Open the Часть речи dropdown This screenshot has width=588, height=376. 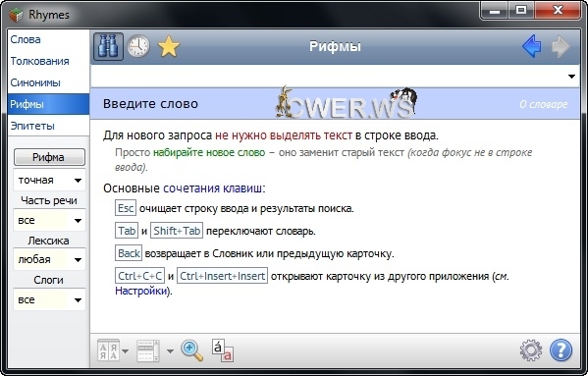[49, 220]
